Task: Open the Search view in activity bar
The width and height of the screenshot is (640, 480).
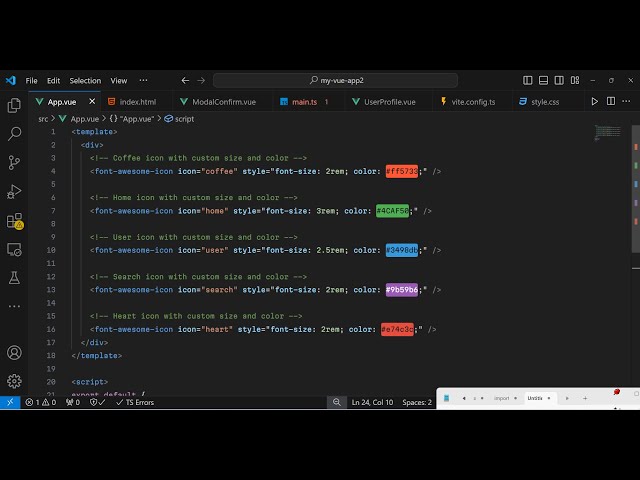Action: [14, 133]
